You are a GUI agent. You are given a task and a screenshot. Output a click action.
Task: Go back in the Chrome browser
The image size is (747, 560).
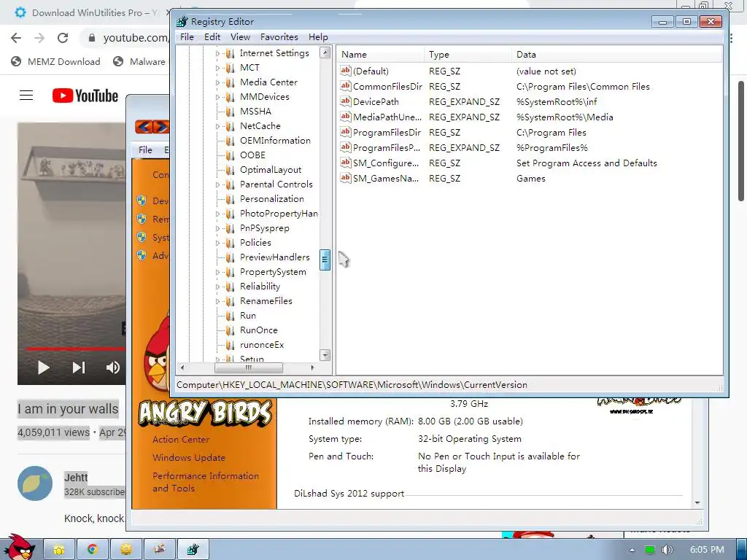(x=16, y=38)
